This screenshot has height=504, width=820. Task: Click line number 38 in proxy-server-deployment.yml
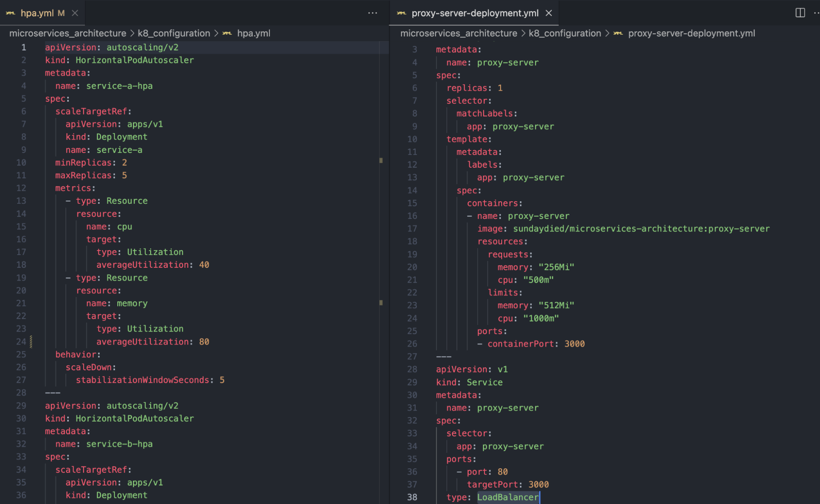pyautogui.click(x=412, y=497)
